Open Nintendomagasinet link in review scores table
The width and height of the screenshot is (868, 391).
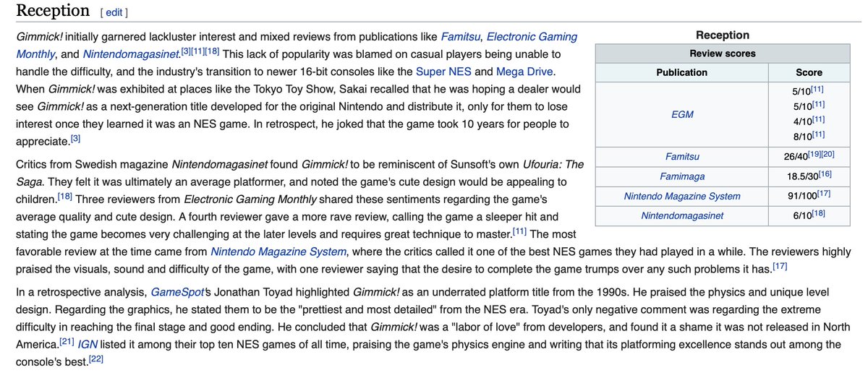[681, 215]
